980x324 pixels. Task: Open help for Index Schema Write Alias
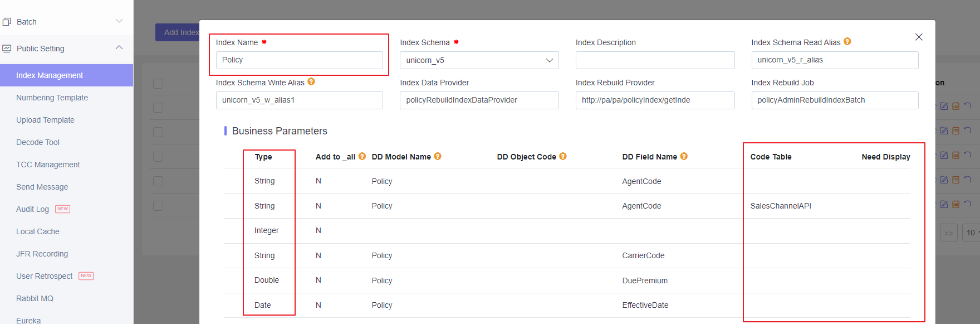click(311, 82)
